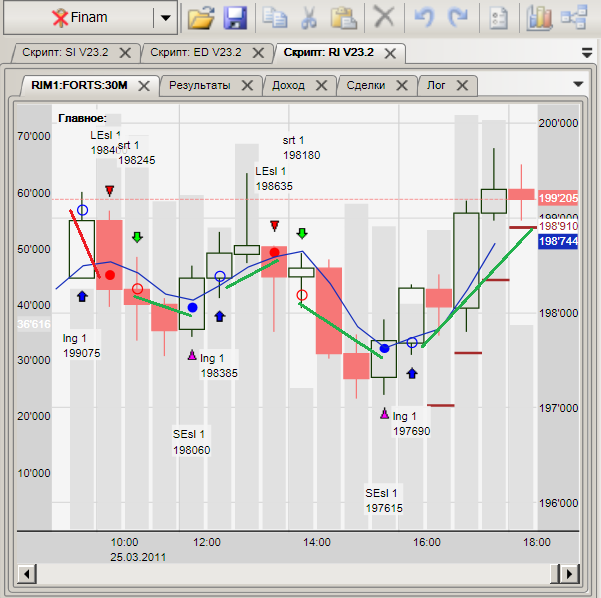Image resolution: width=601 pixels, height=598 pixels.
Task: Click the magenta triangle near 197690
Action: 384,414
